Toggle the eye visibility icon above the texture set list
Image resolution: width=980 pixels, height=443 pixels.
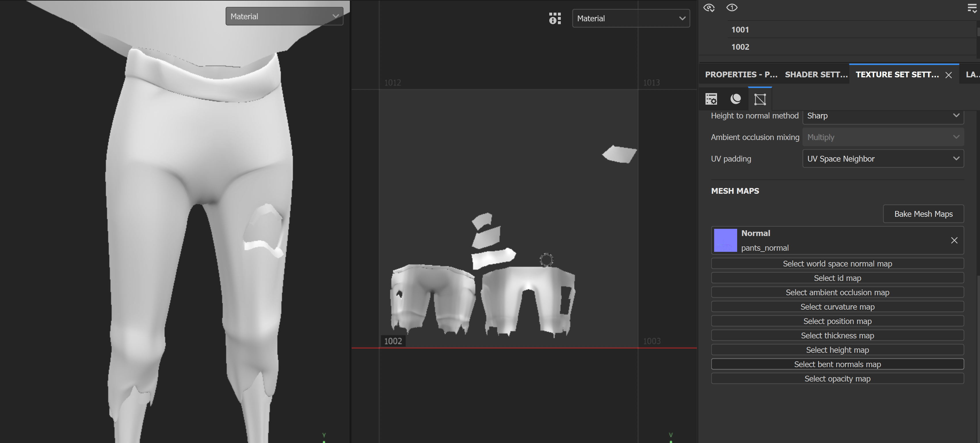[x=710, y=7]
